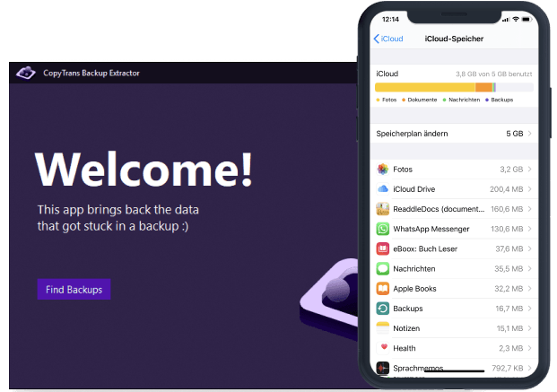Open Apple Books row chevron

pos(530,289)
